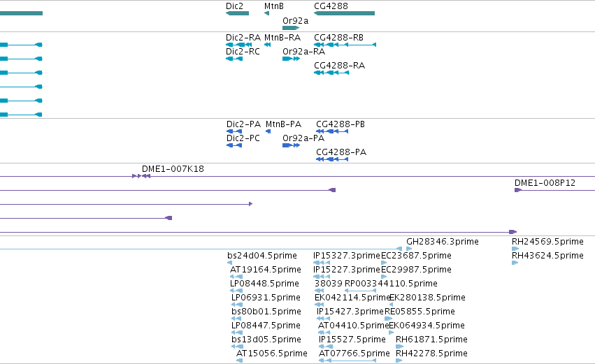This screenshot has width=595, height=364.
Task: Click the CG4288-RB transcript exon glyph
Action: point(345,45)
